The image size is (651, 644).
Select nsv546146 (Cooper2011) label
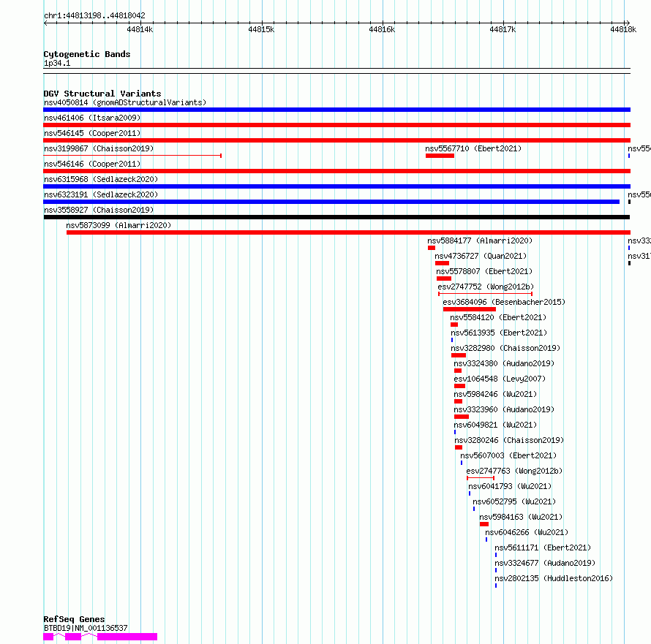pos(92,164)
